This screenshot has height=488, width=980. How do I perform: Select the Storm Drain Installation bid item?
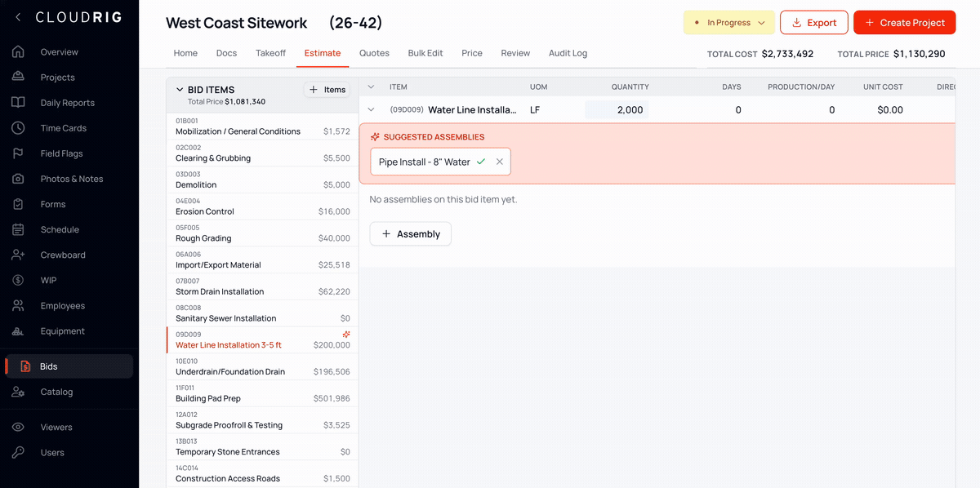262,287
